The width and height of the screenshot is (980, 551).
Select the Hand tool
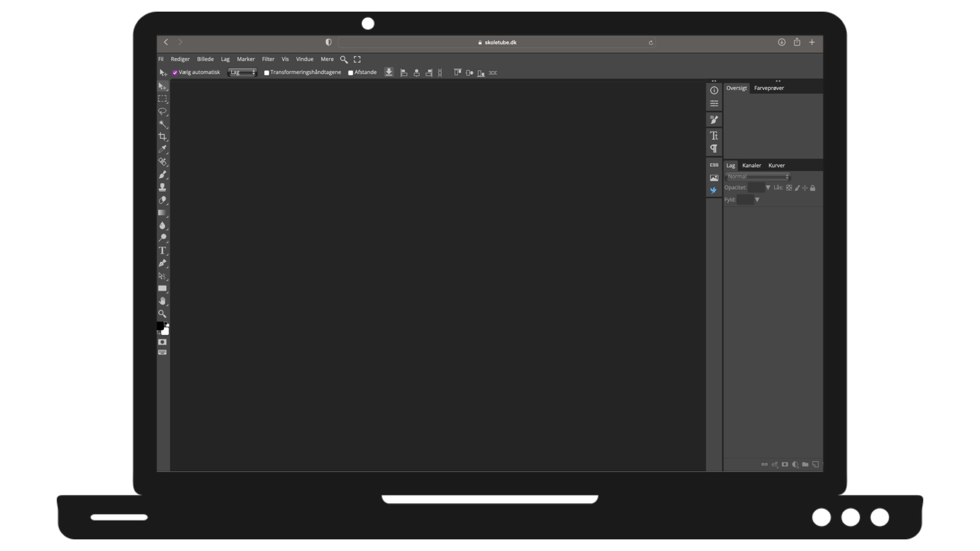162,301
